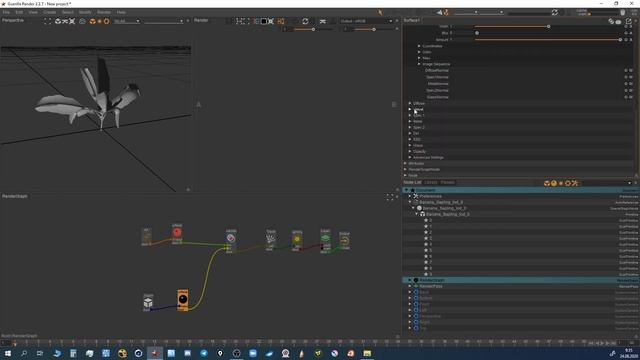Toggle the eye icon in Surface1 panel header

click(x=618, y=22)
